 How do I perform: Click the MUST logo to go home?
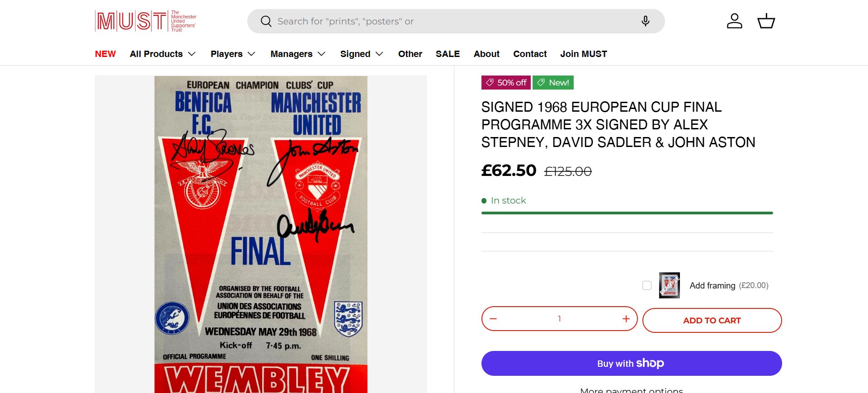[146, 21]
